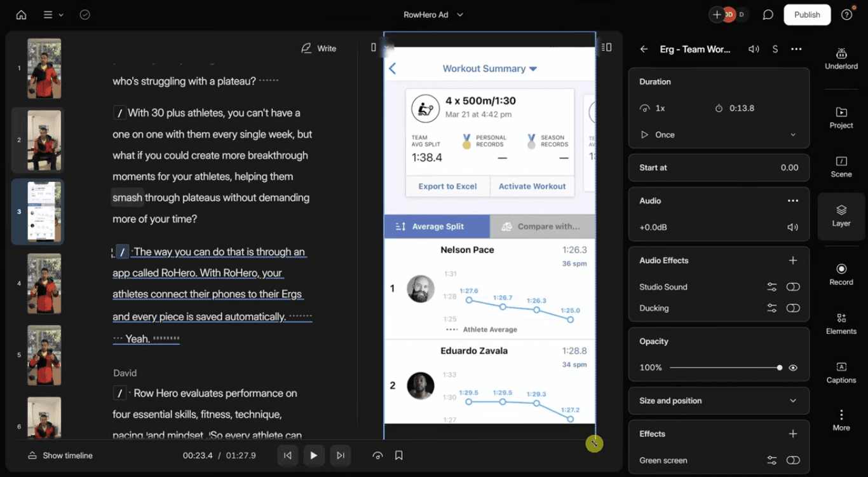Open Ducking settings sliders
This screenshot has height=477, width=868.
click(772, 308)
